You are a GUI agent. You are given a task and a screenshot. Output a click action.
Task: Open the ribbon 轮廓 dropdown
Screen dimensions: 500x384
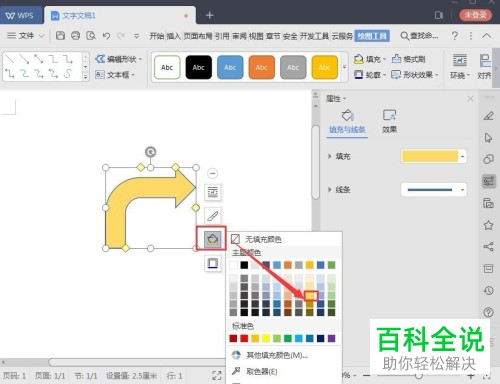(369, 75)
